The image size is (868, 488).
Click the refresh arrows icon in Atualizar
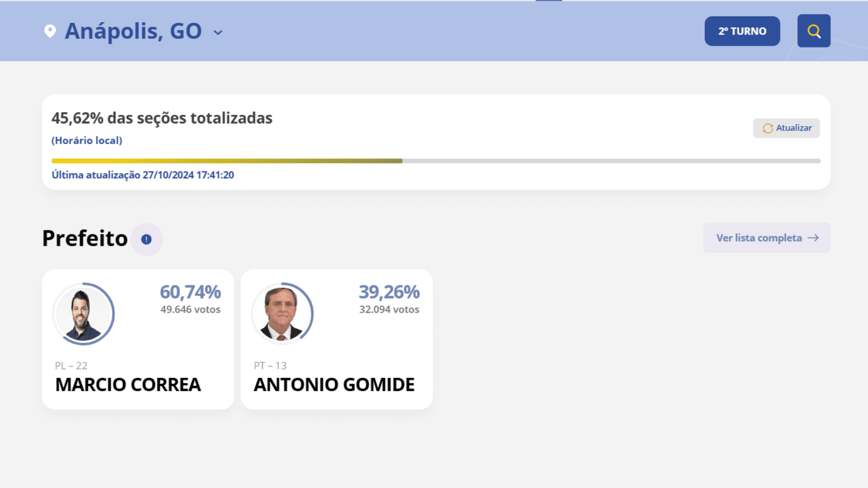tap(768, 128)
